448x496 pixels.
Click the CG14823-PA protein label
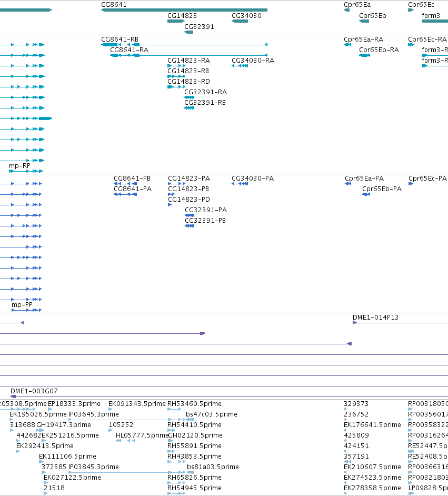click(189, 178)
